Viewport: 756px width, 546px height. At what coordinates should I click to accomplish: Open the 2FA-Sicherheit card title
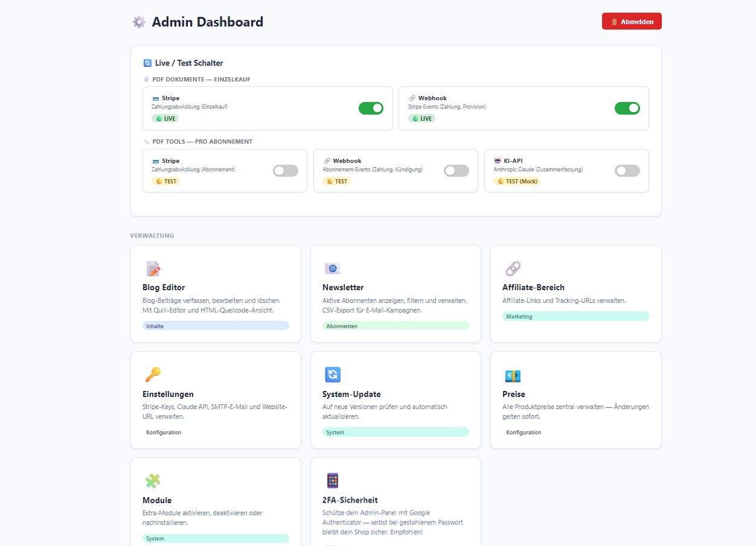(350, 500)
